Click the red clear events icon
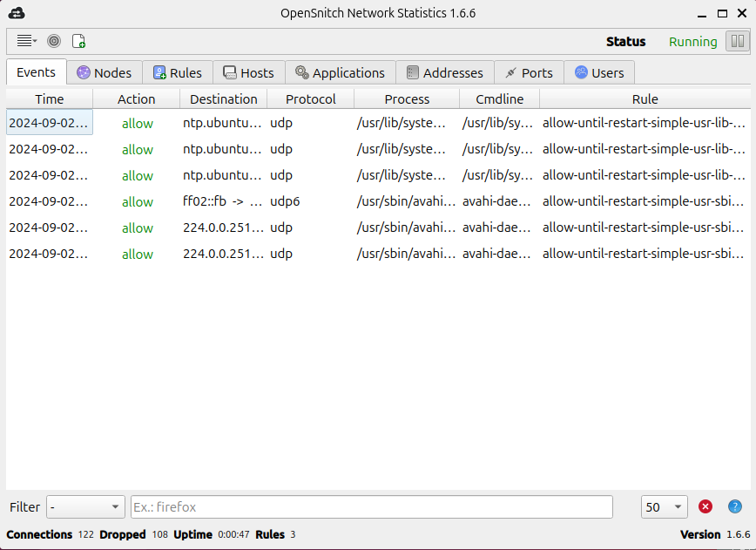Image resolution: width=756 pixels, height=550 pixels. coord(705,506)
